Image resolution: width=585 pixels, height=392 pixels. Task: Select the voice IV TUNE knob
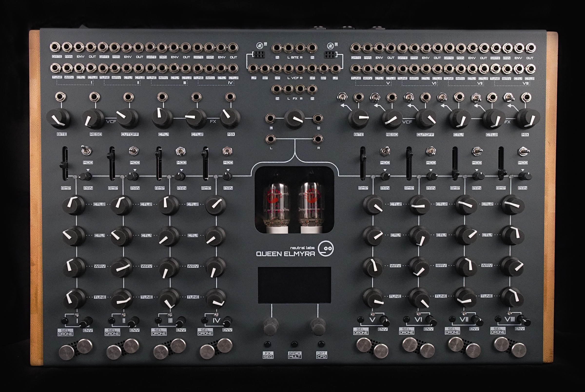(x=215, y=298)
